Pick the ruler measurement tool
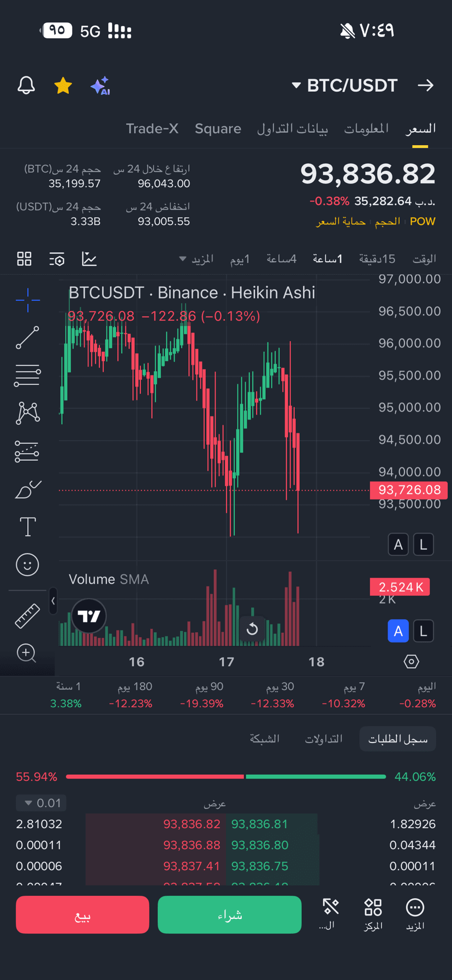452x980 pixels. pyautogui.click(x=27, y=616)
